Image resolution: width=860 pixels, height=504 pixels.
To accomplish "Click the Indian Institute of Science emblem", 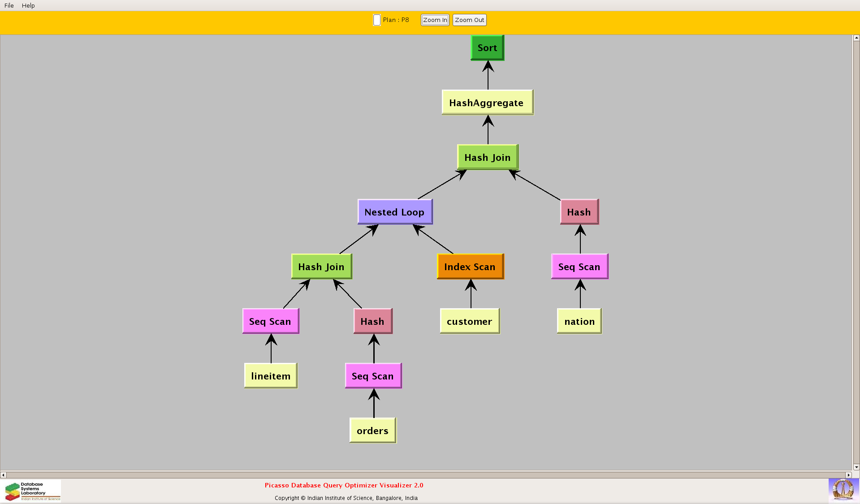I will [843, 490].
